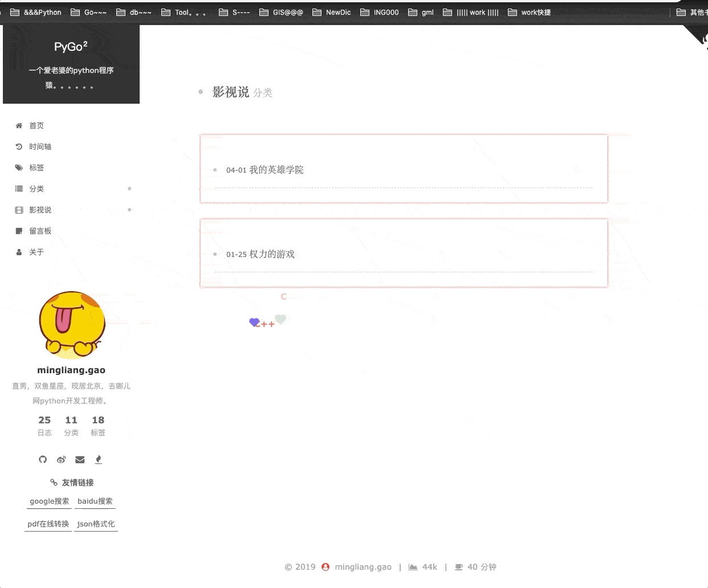Click the sticky note icon beside 留言板
This screenshot has width=708, height=588.
coord(19,231)
